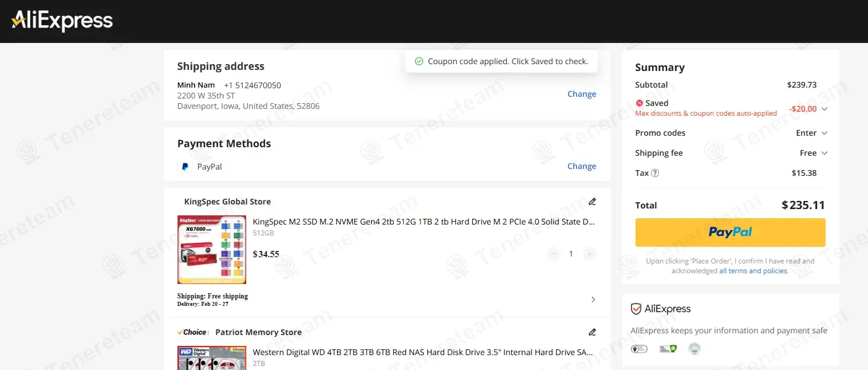Screen dimensions: 868x370
Task: Edit note for KingSpec Global Store order
Action: 592,202
